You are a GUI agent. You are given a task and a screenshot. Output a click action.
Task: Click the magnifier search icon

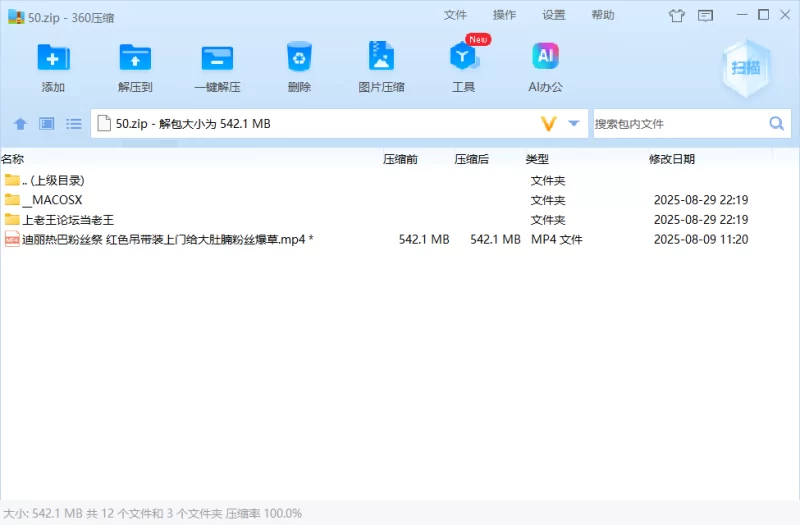777,123
